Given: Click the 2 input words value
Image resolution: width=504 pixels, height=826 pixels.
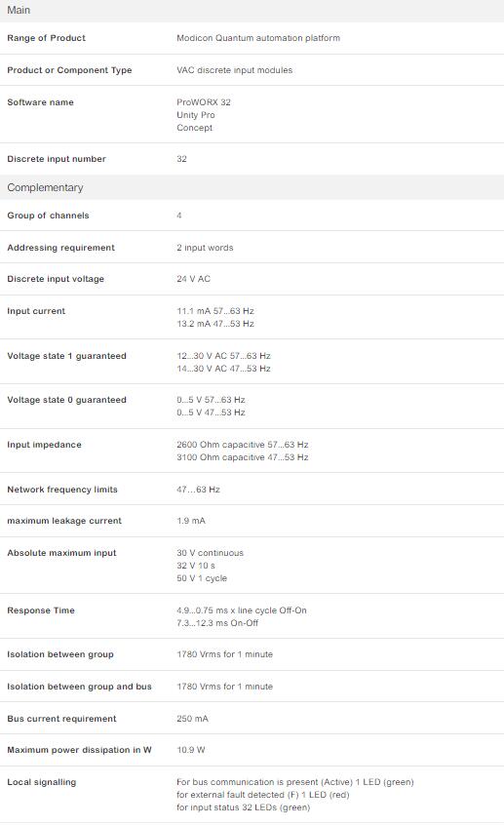Looking at the screenshot, I should click(205, 248).
